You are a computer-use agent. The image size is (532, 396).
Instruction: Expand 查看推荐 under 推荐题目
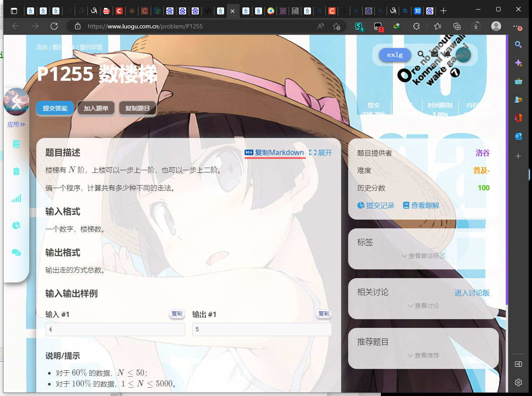(423, 355)
